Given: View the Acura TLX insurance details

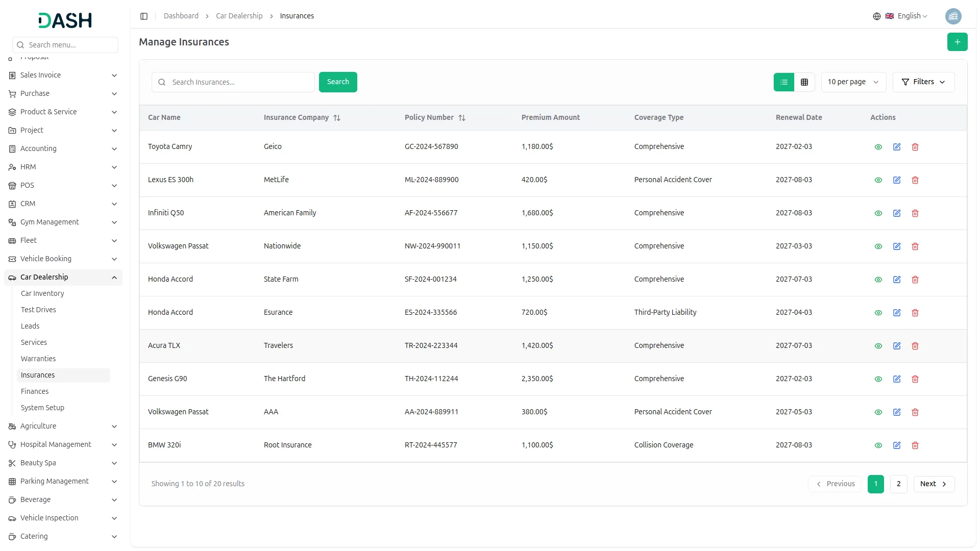Looking at the screenshot, I should 878,346.
